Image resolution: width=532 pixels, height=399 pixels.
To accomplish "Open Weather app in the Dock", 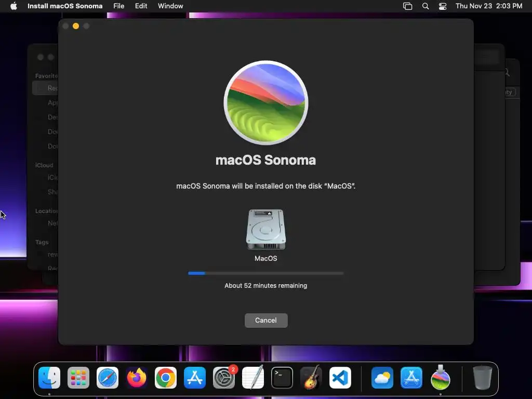I will 382,378.
